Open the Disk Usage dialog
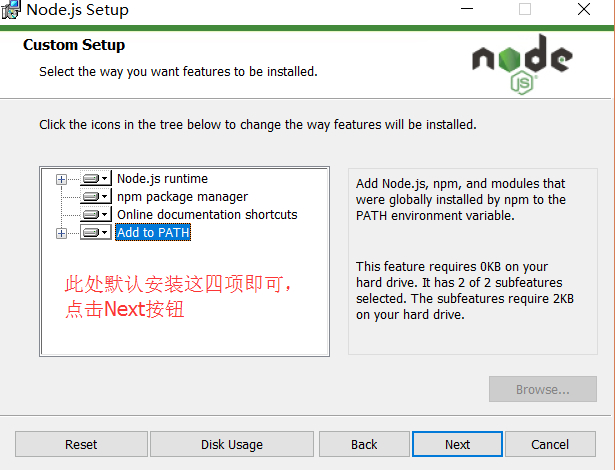 231,444
